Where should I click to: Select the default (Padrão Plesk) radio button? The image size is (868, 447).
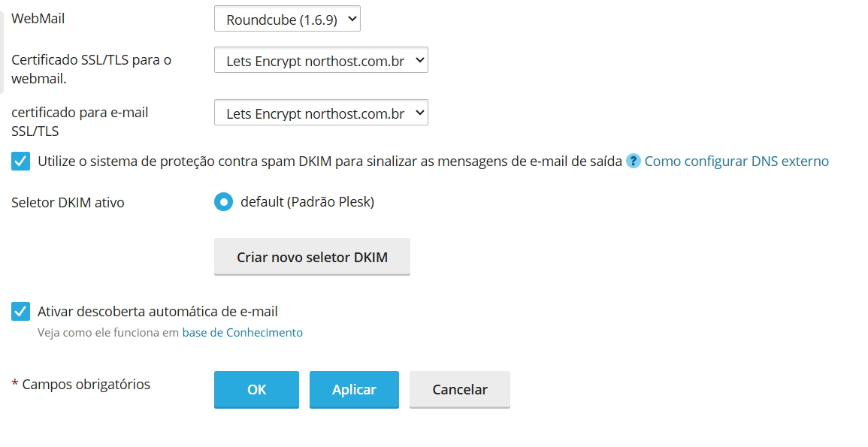click(224, 202)
